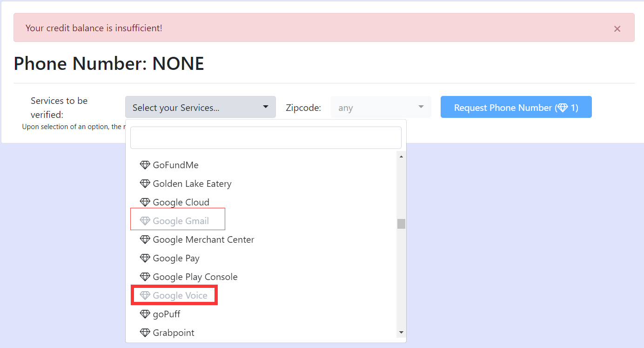The image size is (644, 348).
Task: Click the diamond icon beside Grabpoint
Action: 145,333
